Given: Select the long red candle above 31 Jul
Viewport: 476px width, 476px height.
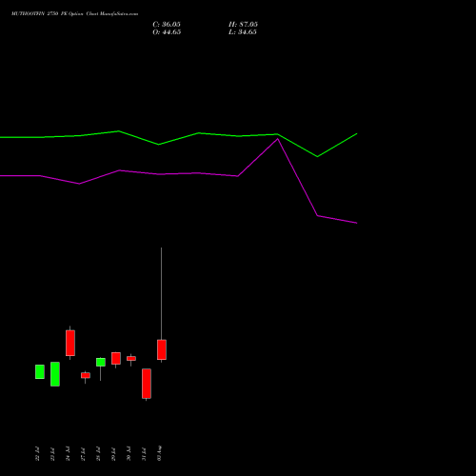Looking at the screenshot, I should (x=147, y=384).
